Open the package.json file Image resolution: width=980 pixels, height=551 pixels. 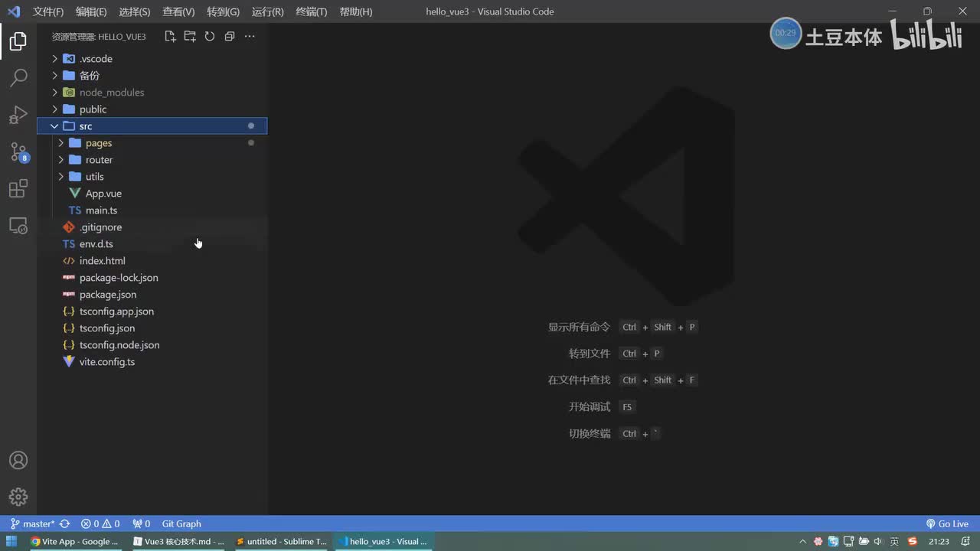pyautogui.click(x=152, y=295)
